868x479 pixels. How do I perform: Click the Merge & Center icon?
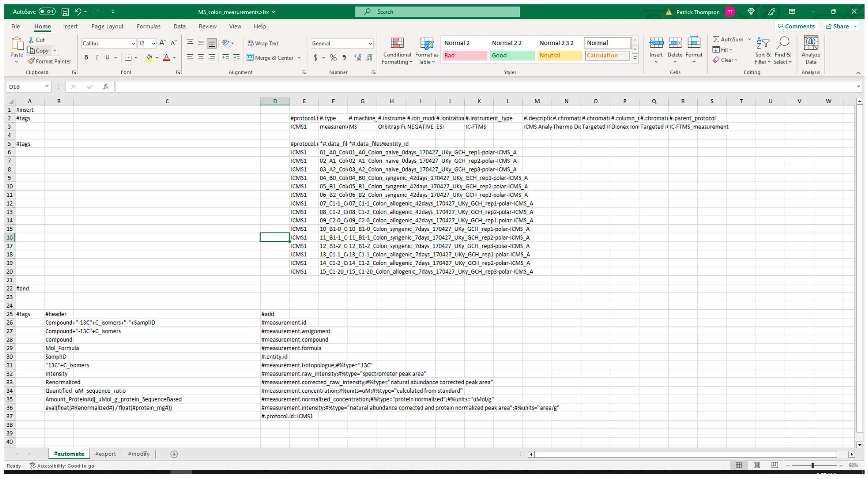(250, 58)
